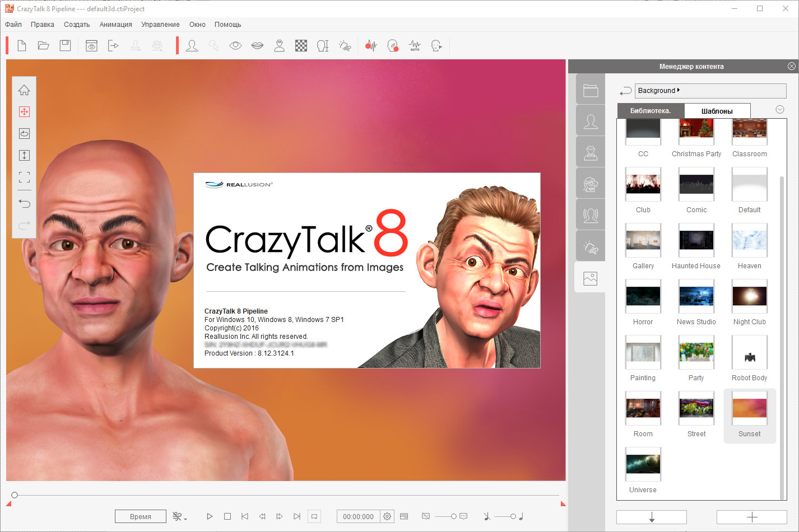The image size is (799, 532).
Task: Open the face mask category sidebar icon
Action: pyautogui.click(x=591, y=184)
